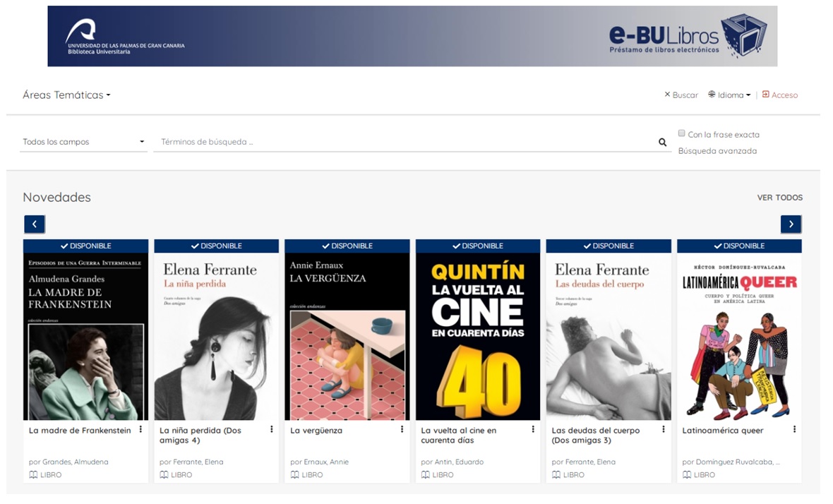The image size is (833, 504).
Task: Click the book icon under Ernaux, Annie
Action: point(295,475)
